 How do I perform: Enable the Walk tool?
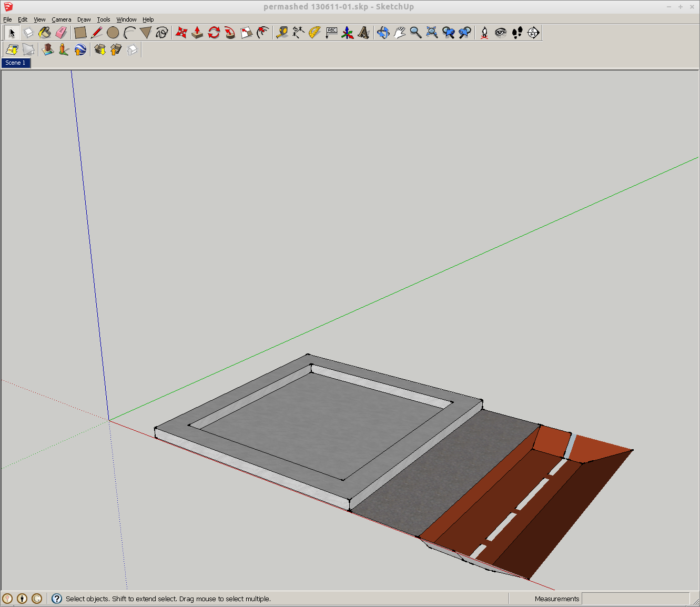pyautogui.click(x=517, y=33)
